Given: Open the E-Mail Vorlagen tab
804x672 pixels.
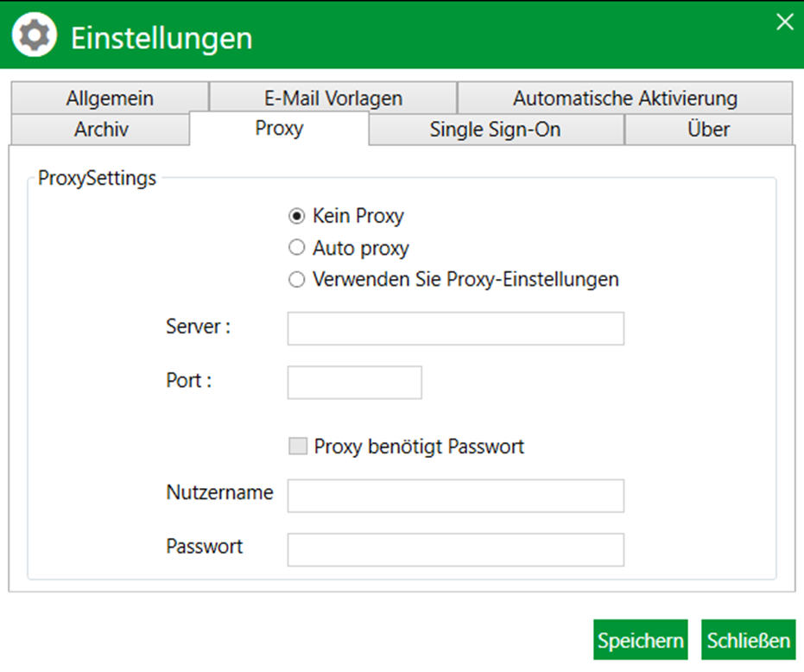Looking at the screenshot, I should tap(333, 98).
